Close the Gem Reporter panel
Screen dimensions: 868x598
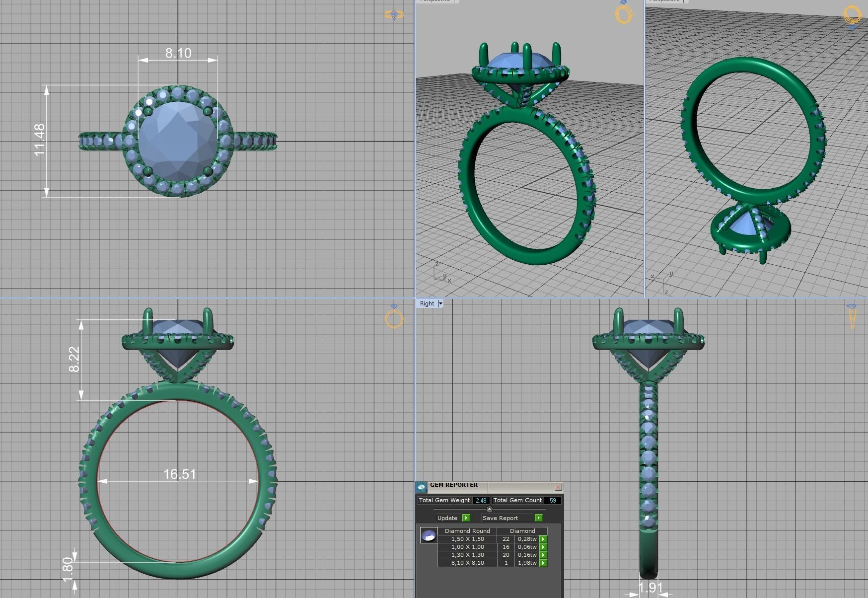tap(558, 487)
